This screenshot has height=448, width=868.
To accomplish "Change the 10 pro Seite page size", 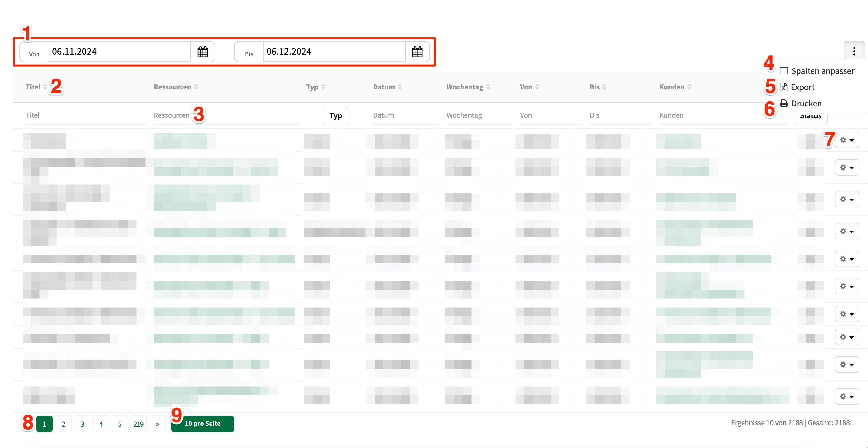I will click(x=202, y=424).
